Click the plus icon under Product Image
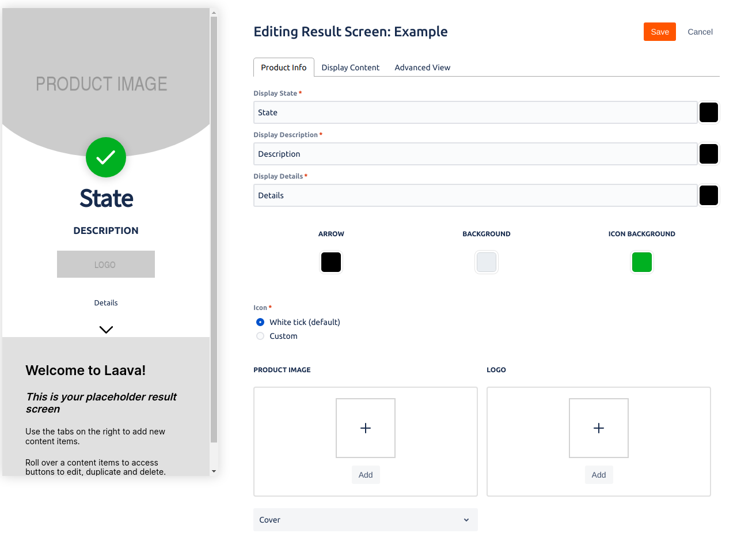This screenshot has height=537, width=756. coord(366,428)
